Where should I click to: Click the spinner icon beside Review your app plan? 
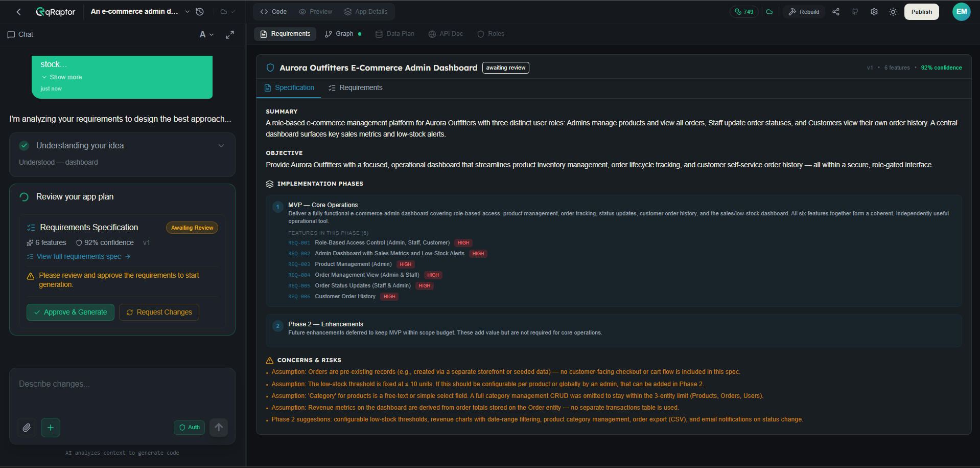24,197
